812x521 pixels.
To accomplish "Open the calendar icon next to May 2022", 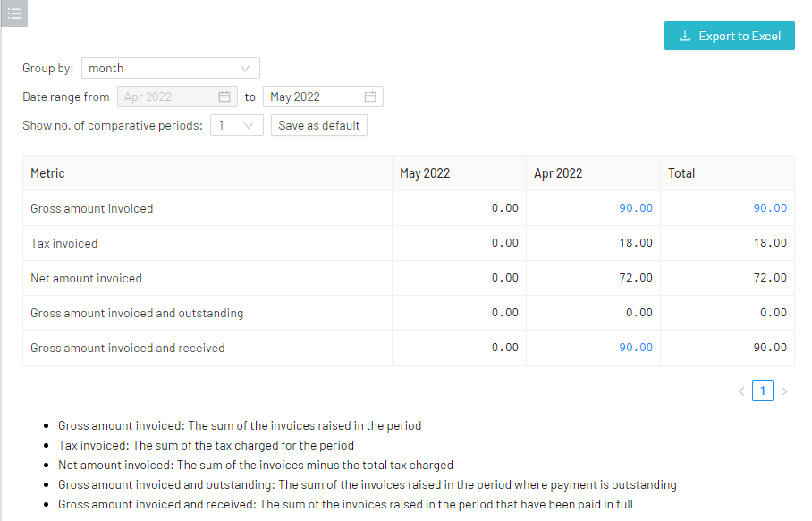I will pyautogui.click(x=370, y=97).
